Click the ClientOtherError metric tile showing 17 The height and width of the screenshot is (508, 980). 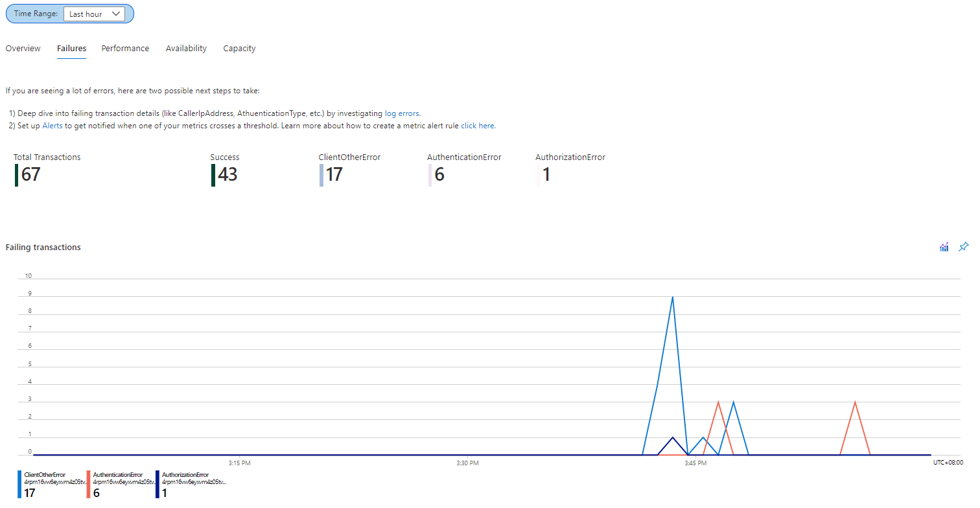click(350, 167)
